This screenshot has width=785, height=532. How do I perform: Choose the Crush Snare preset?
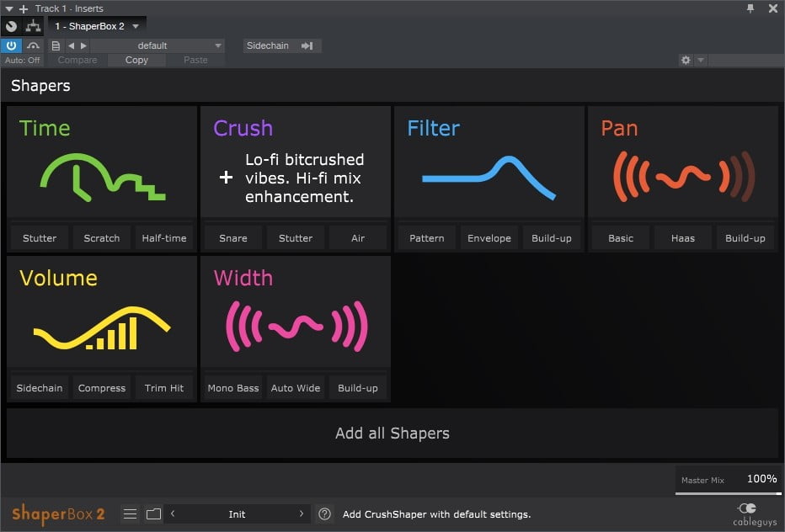[x=233, y=238]
